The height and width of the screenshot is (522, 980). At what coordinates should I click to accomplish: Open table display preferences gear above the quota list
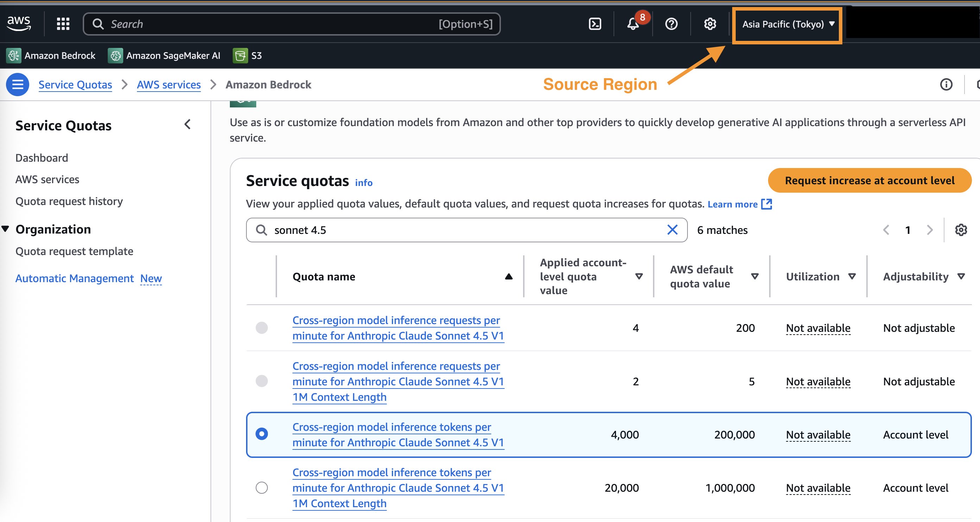tap(961, 230)
